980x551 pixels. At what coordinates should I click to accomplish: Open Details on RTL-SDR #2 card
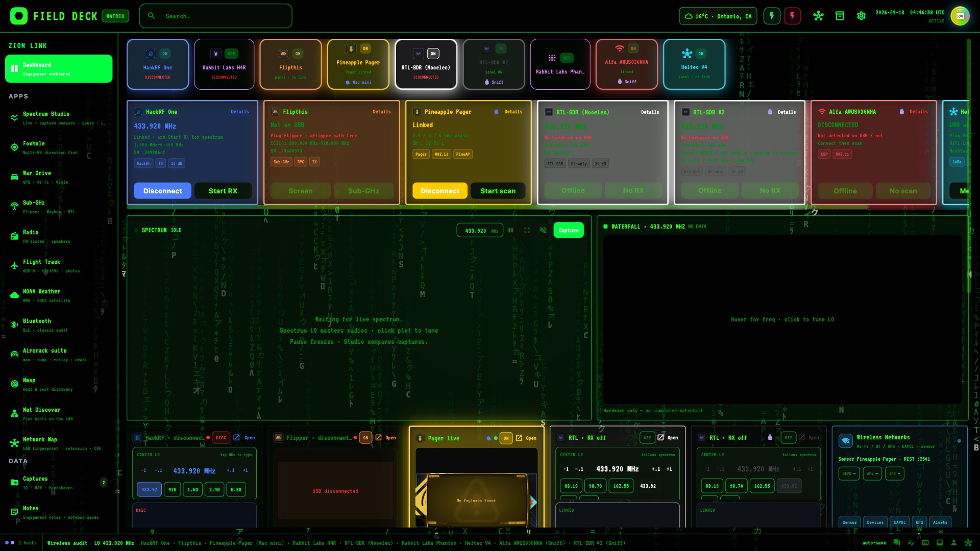point(787,112)
